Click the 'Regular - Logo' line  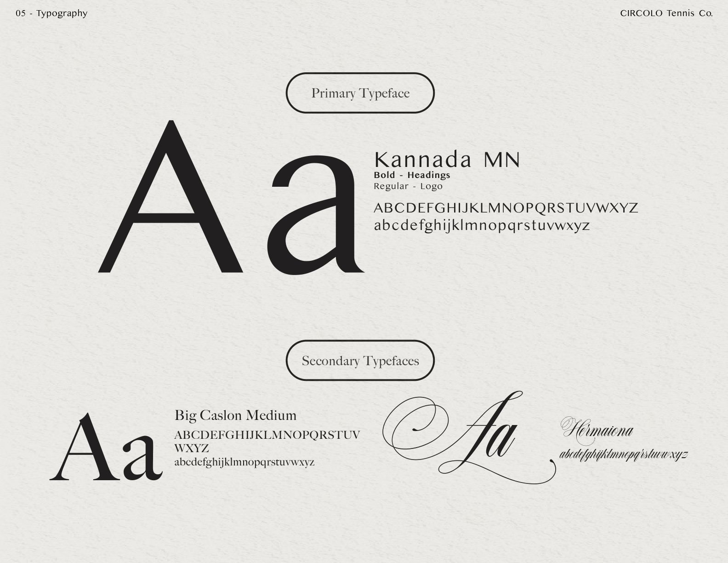point(408,186)
